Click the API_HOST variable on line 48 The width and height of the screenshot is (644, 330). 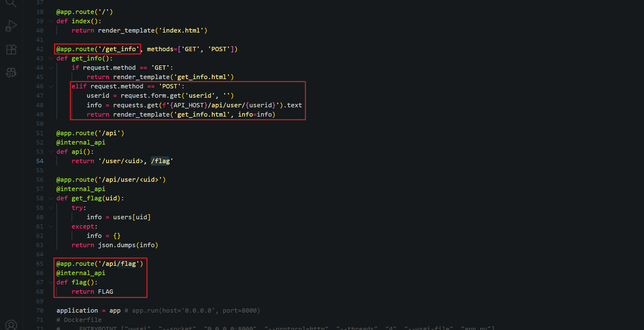189,105
